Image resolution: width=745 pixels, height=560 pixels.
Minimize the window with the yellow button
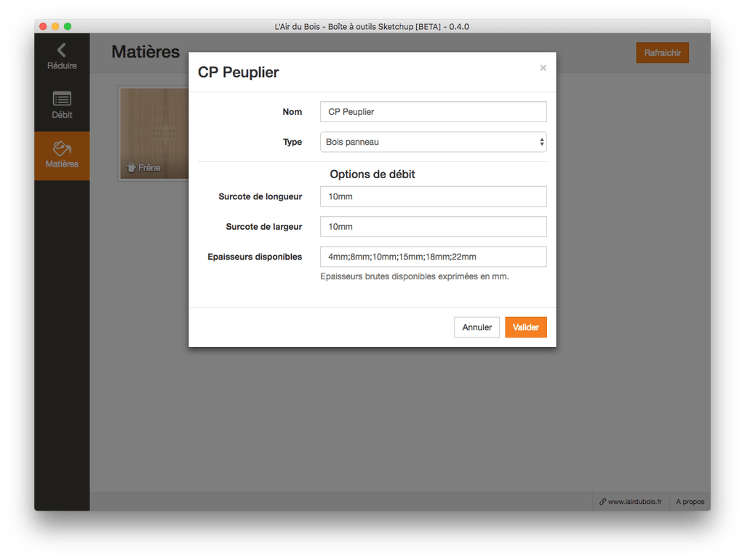[x=55, y=26]
